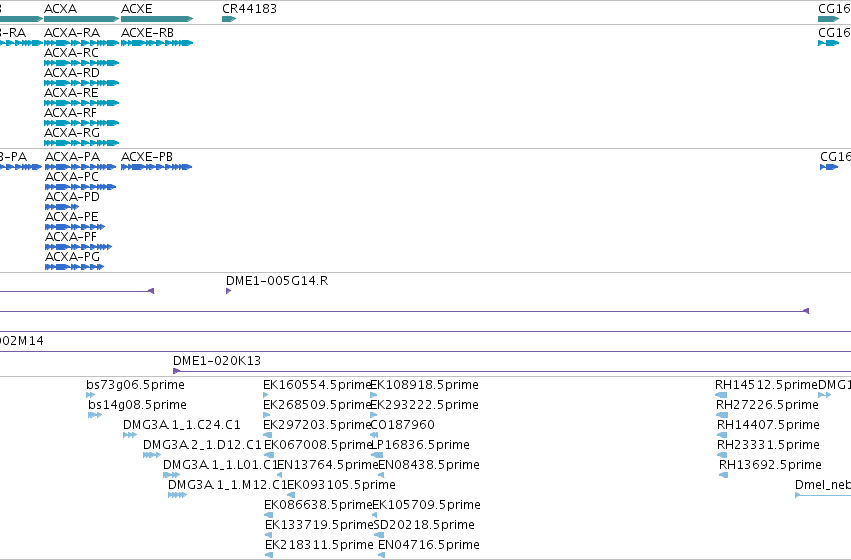Select the EN04716.5prime EST
This screenshot has width=851, height=560.
point(382,555)
